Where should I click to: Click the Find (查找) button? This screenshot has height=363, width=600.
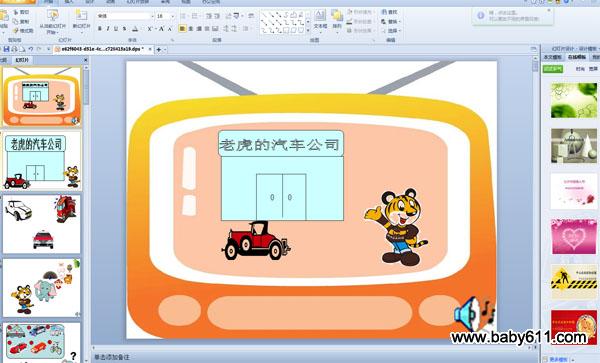pos(390,12)
